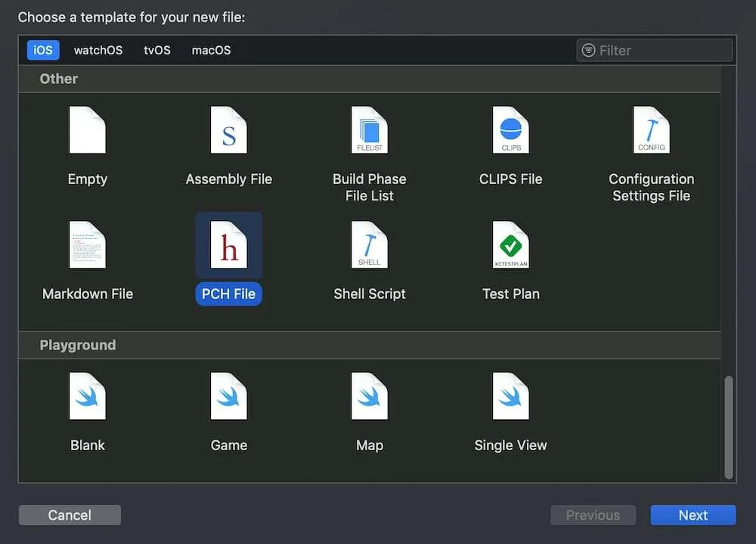
Task: Switch to the watchOS platform tab
Action: (x=98, y=50)
